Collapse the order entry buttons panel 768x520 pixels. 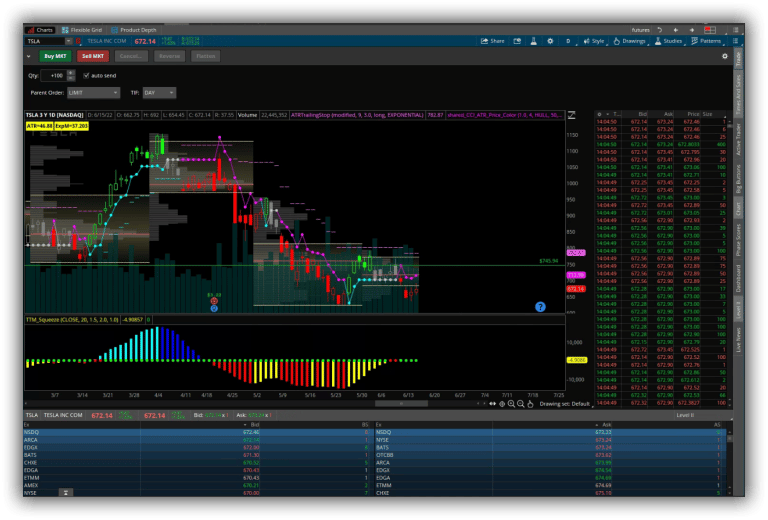(29, 56)
